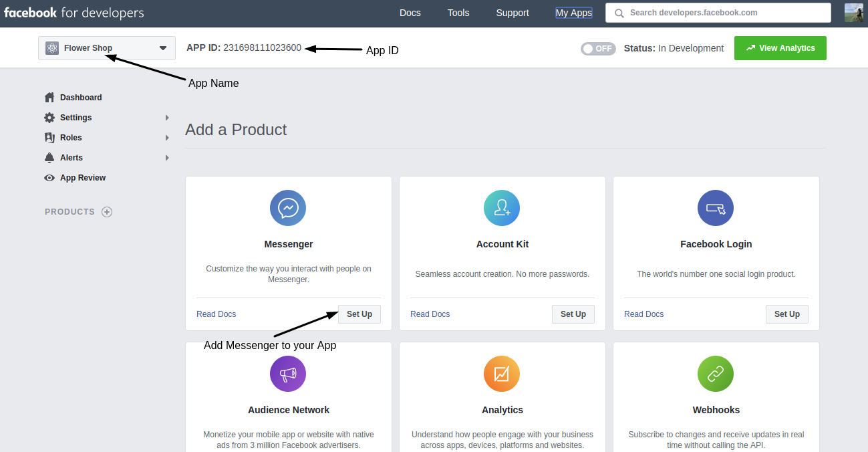868x452 pixels.
Task: Click the Analytics chart icon
Action: (x=502, y=374)
